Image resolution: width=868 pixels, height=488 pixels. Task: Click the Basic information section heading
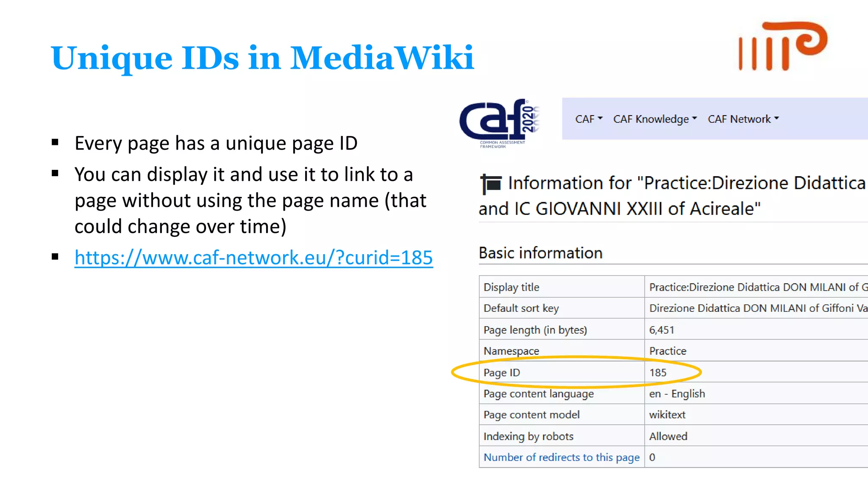tap(540, 253)
